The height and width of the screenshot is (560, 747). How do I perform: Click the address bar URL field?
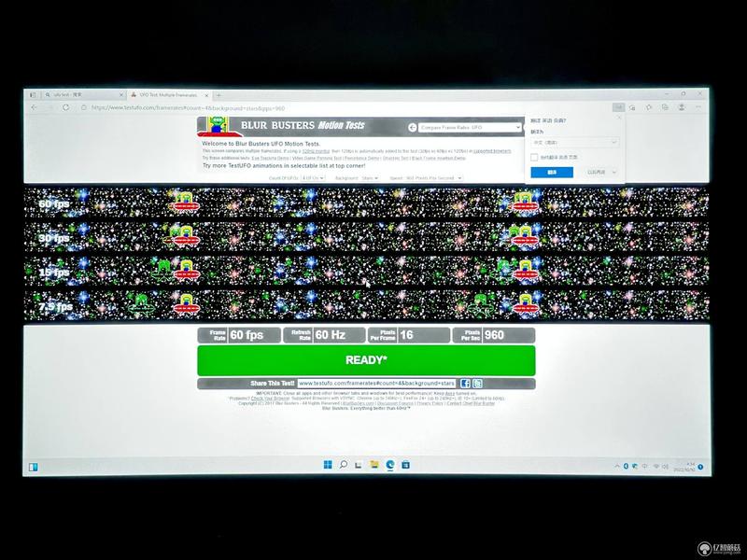tap(345, 108)
